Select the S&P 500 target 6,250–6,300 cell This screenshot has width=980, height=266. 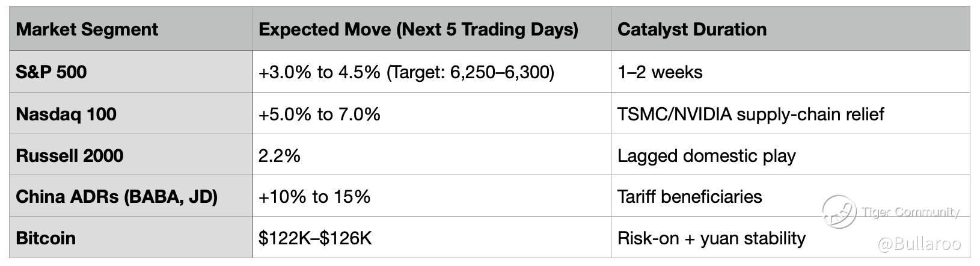(x=406, y=72)
